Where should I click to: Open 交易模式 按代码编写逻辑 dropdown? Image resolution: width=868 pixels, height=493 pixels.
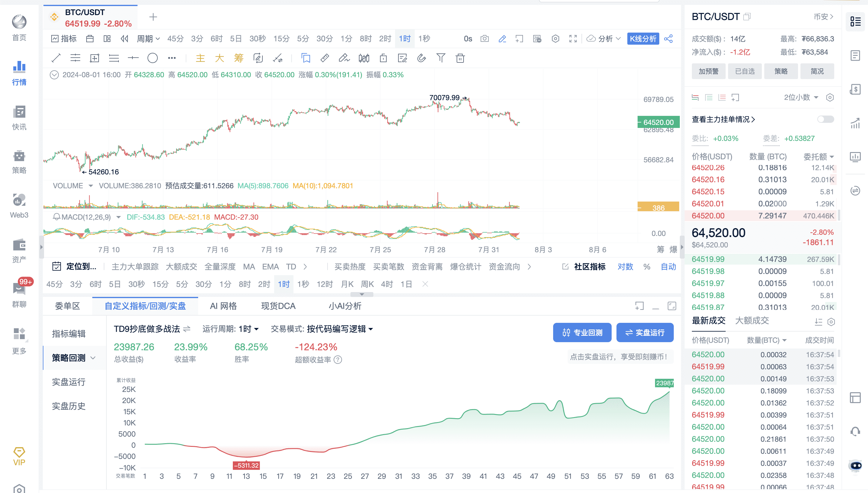[x=340, y=329]
